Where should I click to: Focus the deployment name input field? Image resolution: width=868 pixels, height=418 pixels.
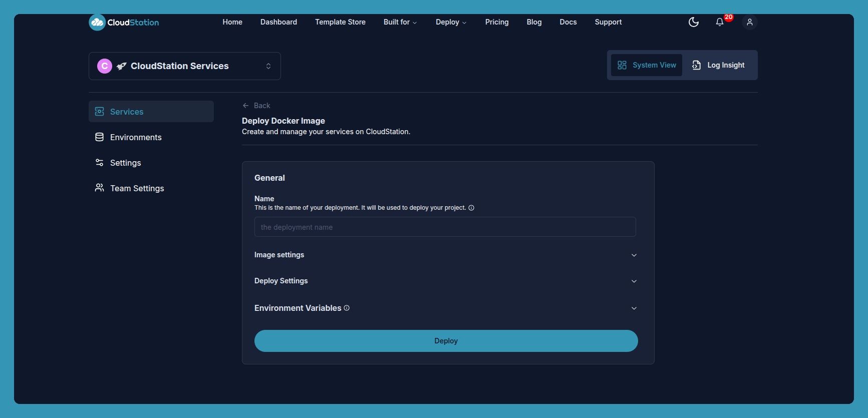pos(445,227)
